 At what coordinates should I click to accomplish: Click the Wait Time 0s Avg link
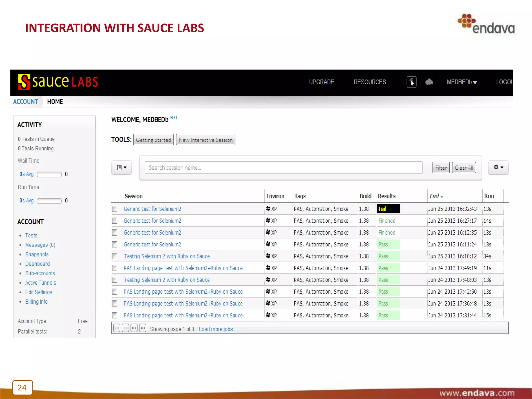pos(26,174)
